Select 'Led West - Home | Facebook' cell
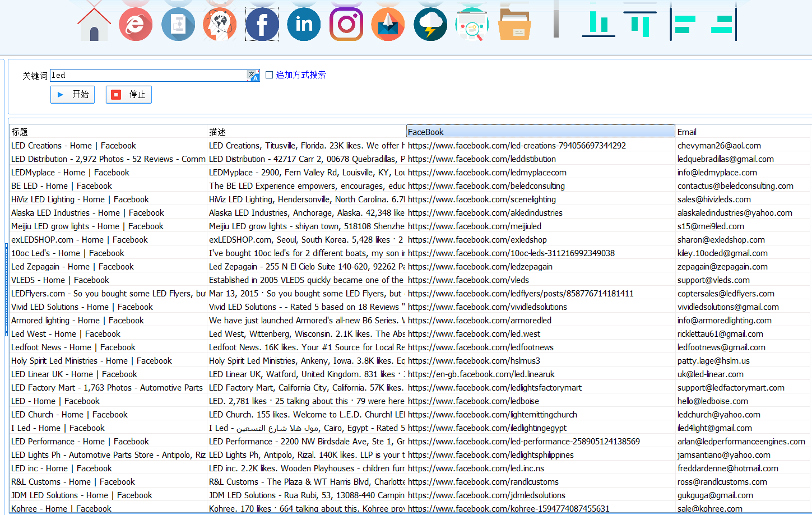812x515 pixels. [66, 334]
